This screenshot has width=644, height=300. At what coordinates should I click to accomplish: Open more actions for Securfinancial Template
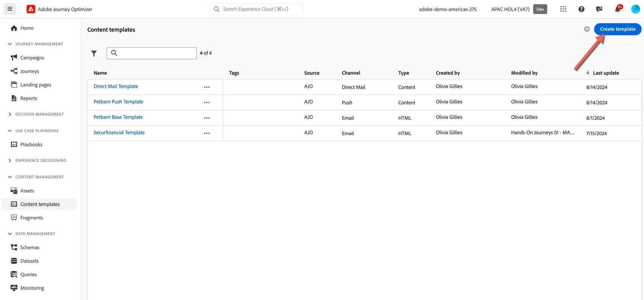click(207, 133)
